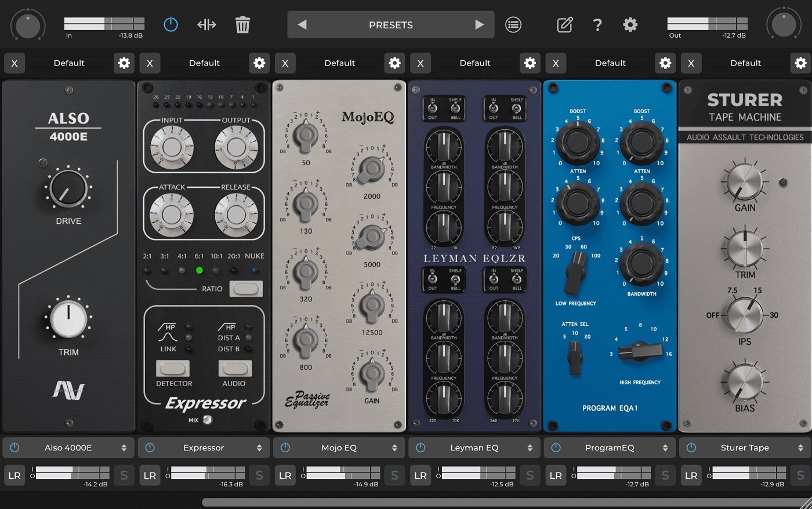Open the Mojo EQ module selector
The width and height of the screenshot is (812, 509).
click(339, 447)
